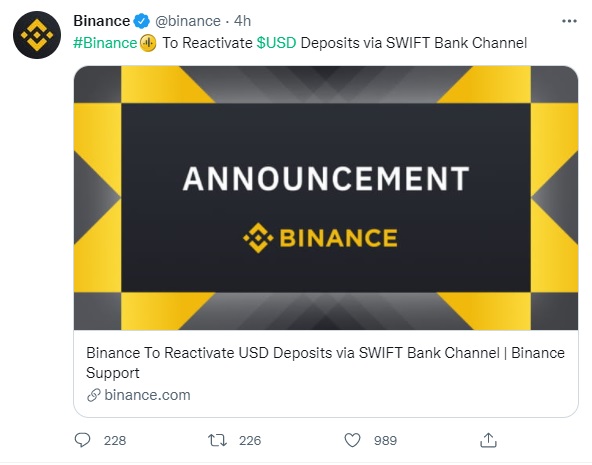This screenshot has width=592, height=465.
Task: Open the #Binance hashtag link
Action: click(x=105, y=43)
